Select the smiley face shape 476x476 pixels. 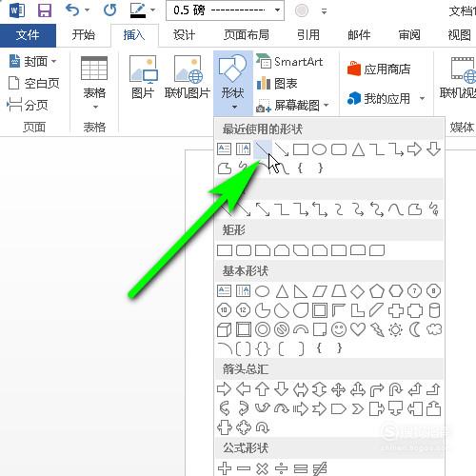coord(339,329)
